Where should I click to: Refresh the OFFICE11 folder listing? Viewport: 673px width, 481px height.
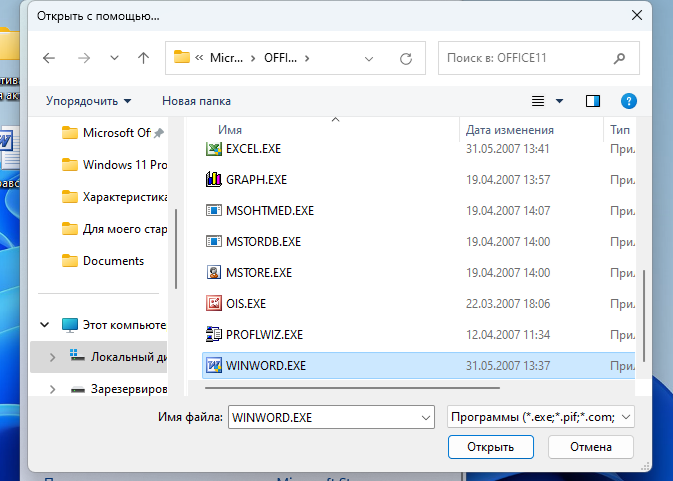click(406, 58)
